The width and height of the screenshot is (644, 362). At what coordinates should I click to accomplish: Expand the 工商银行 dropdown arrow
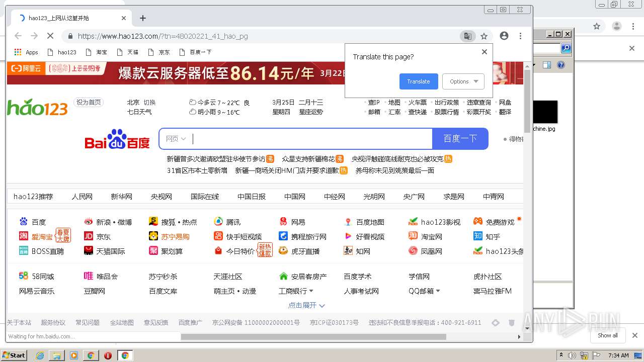(311, 291)
